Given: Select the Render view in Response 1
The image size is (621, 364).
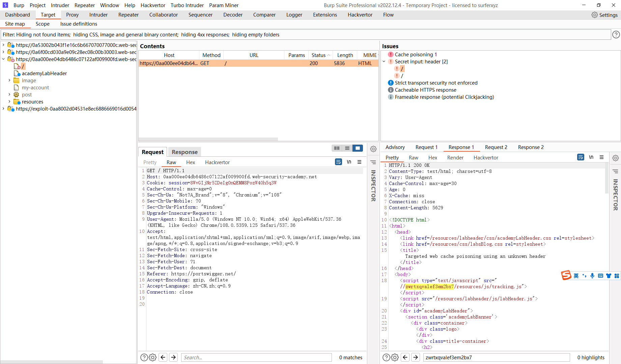Looking at the screenshot, I should click(455, 158).
